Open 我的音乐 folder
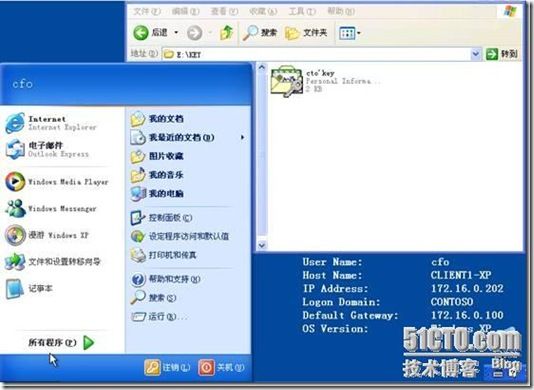 pyautogui.click(x=157, y=175)
